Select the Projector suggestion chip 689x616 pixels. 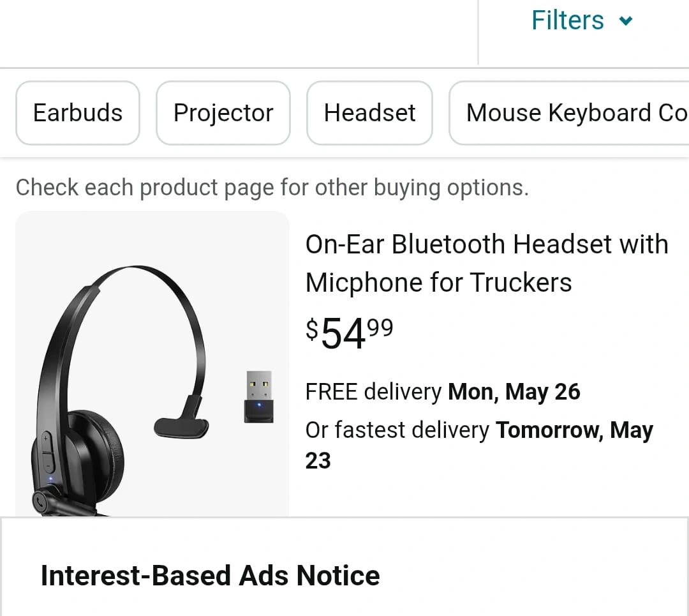pyautogui.click(x=223, y=113)
